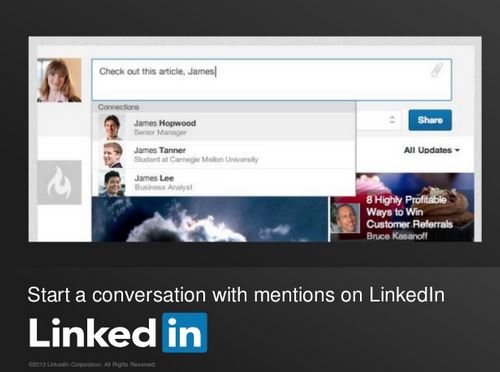Screen dimensions: 500x372
Task: Select James Hopwood from Connections list
Action: click(224, 127)
